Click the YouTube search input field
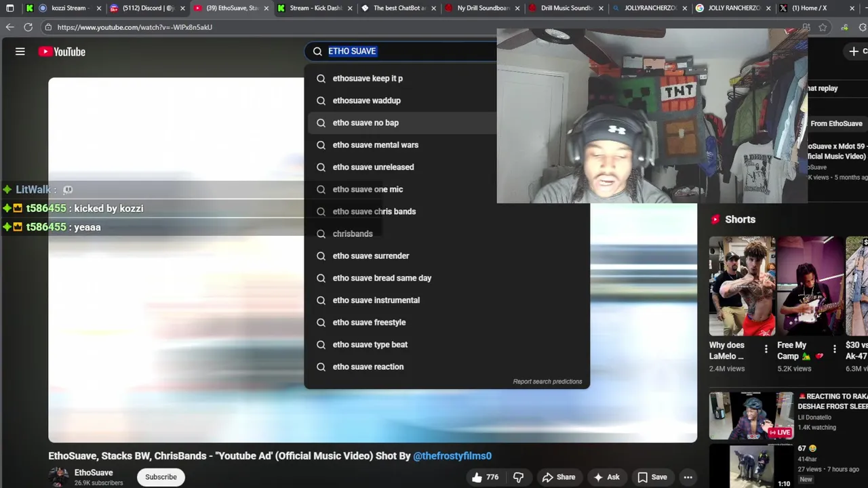The width and height of the screenshot is (868, 488). (411, 52)
